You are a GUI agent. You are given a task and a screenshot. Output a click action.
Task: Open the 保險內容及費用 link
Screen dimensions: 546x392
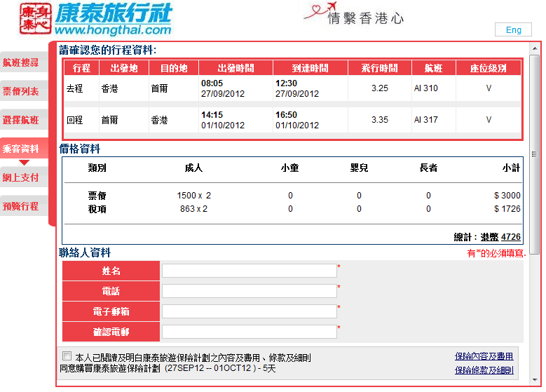[484, 357]
